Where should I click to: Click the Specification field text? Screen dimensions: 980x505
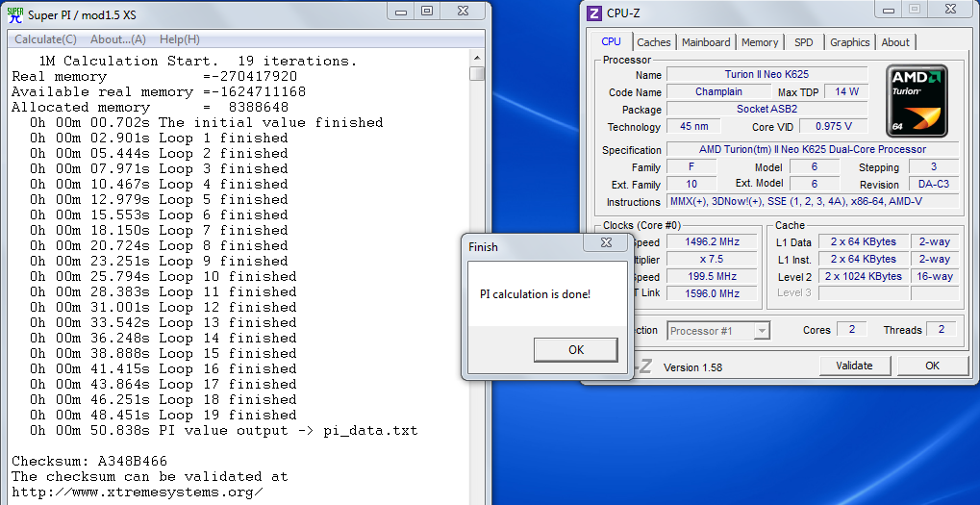tap(813, 149)
